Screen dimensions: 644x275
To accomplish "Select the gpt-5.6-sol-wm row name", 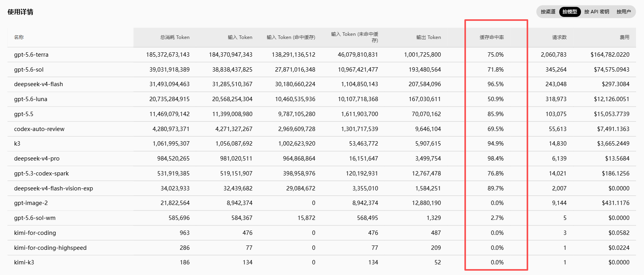I will [35, 218].
